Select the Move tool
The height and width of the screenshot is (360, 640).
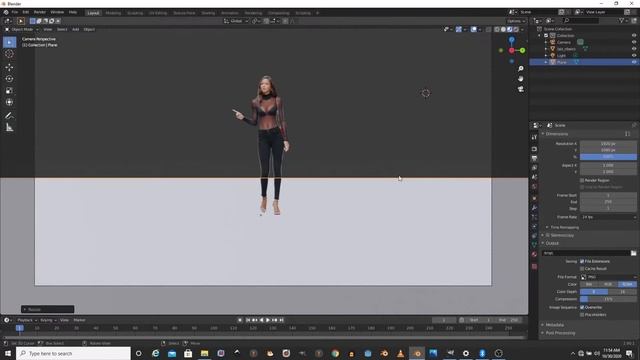[x=9, y=67]
